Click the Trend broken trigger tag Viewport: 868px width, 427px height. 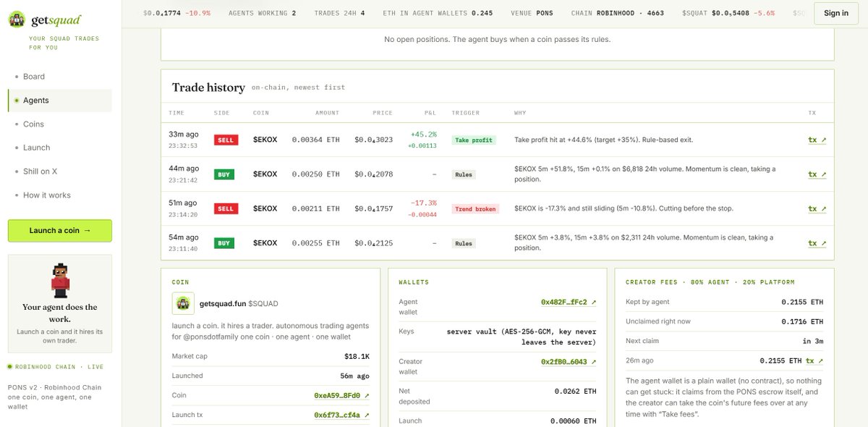pyautogui.click(x=476, y=208)
